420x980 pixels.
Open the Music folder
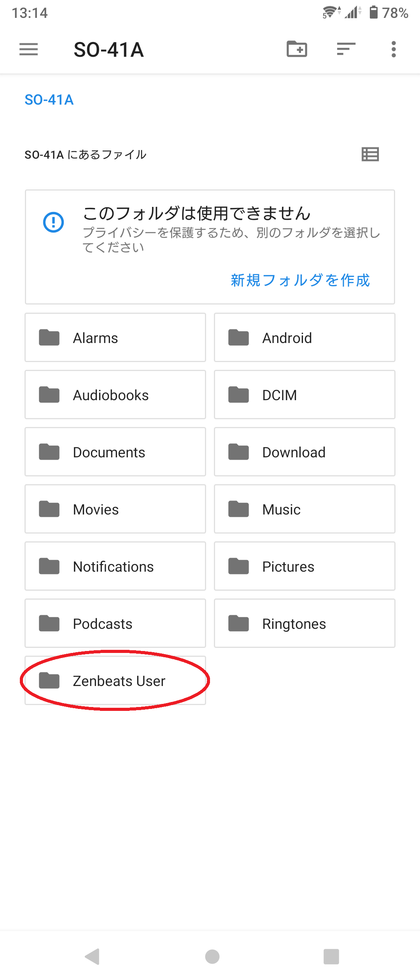[x=304, y=509]
